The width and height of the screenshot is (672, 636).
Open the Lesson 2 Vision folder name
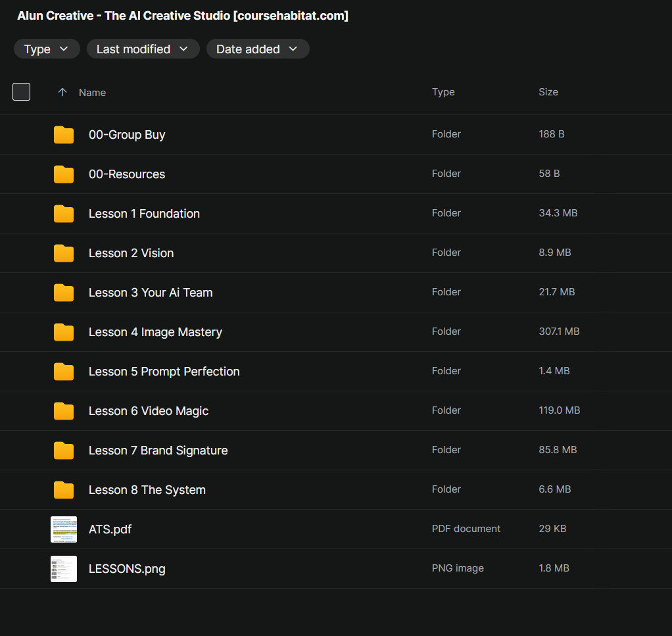click(x=131, y=253)
